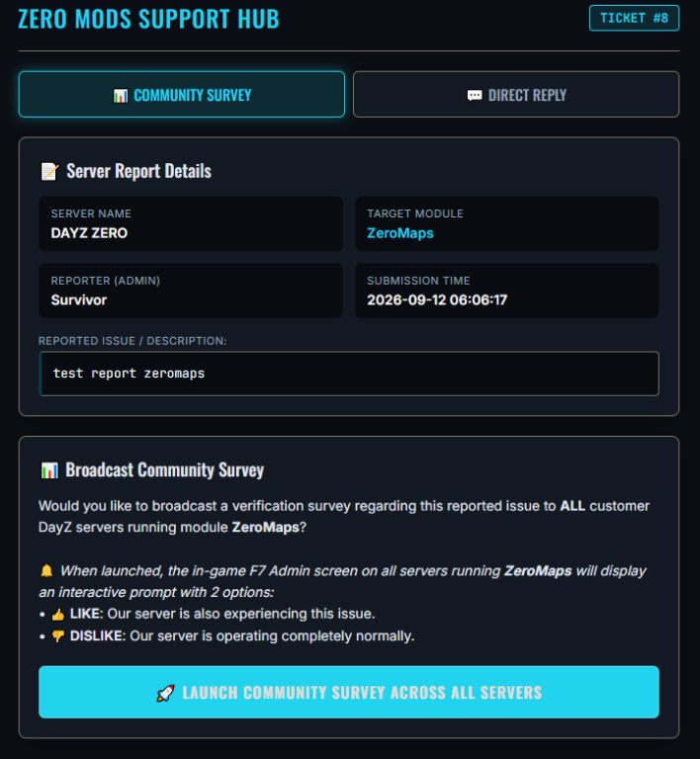Click the 'TARGET MODULE' label
The height and width of the screenshot is (759, 700).
tap(415, 213)
